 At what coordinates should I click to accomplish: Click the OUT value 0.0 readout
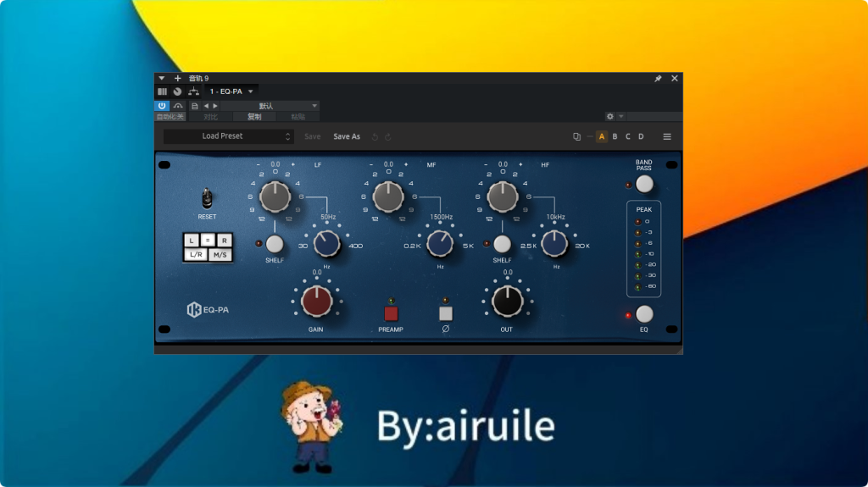(x=508, y=272)
